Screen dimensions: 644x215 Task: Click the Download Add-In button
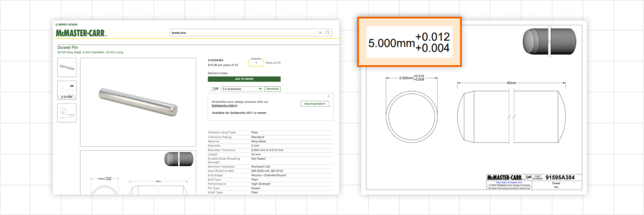315,104
